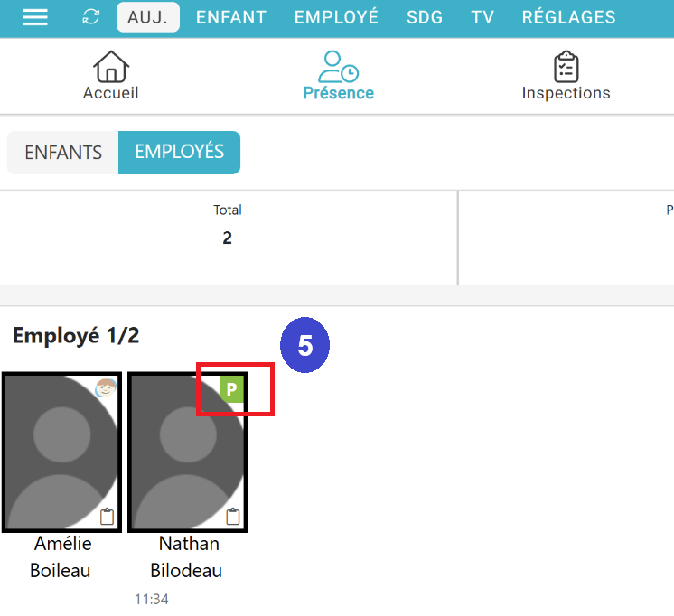Click the sync refresh icon

(90, 17)
